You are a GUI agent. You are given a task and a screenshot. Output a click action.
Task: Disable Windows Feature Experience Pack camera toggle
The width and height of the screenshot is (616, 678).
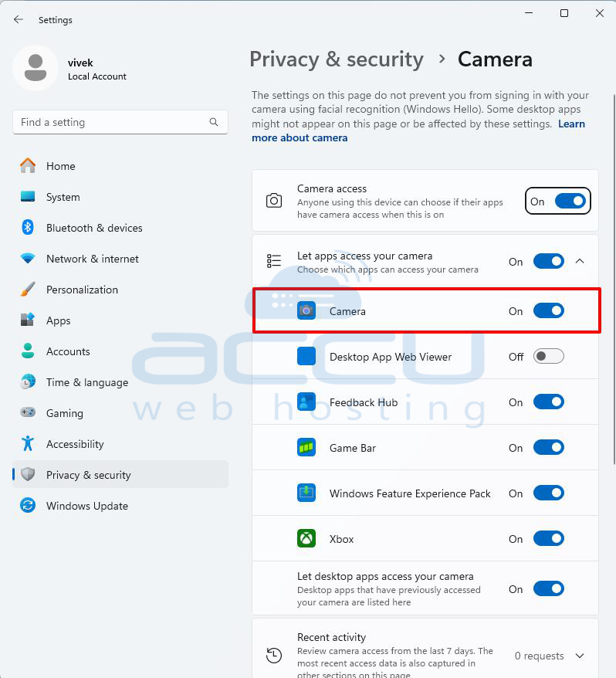548,493
